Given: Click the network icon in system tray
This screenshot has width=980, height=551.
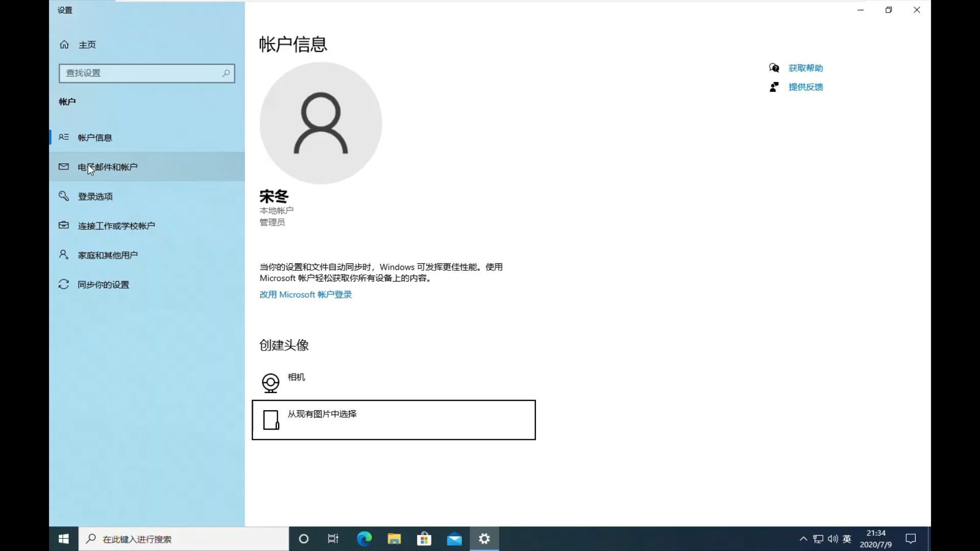Looking at the screenshot, I should (x=818, y=539).
